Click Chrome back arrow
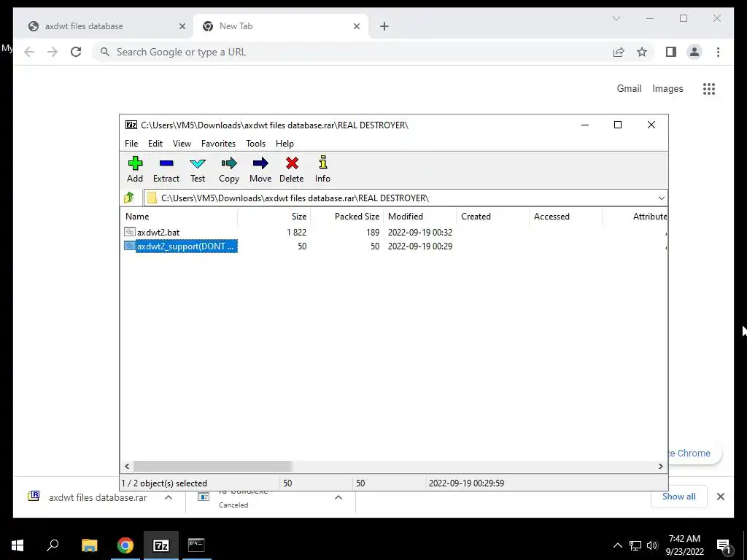 pyautogui.click(x=29, y=52)
